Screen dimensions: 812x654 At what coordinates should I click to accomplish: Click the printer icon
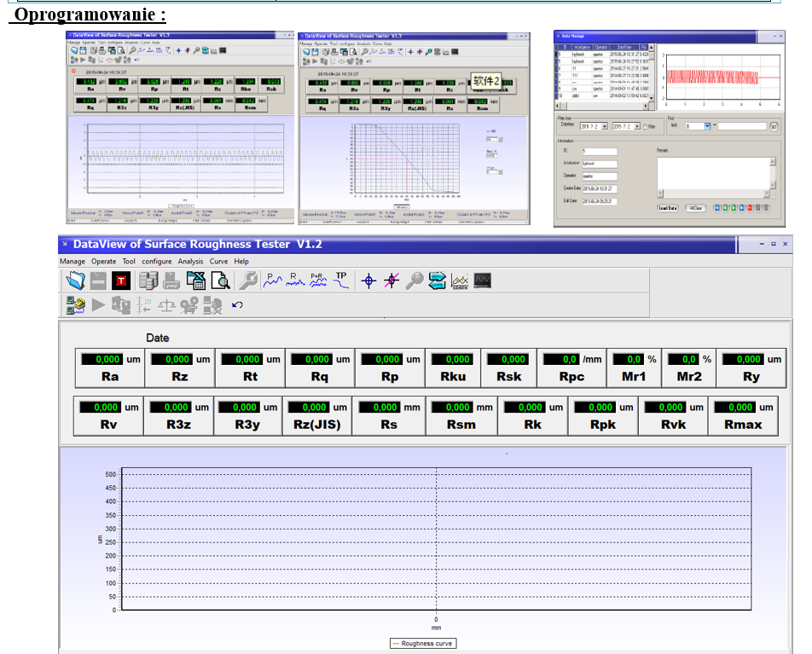point(171,281)
